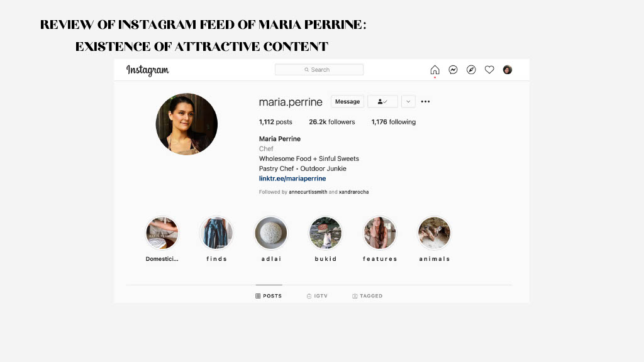Open maria.perrine's profile picture
This screenshot has height=362, width=644.
tap(186, 124)
